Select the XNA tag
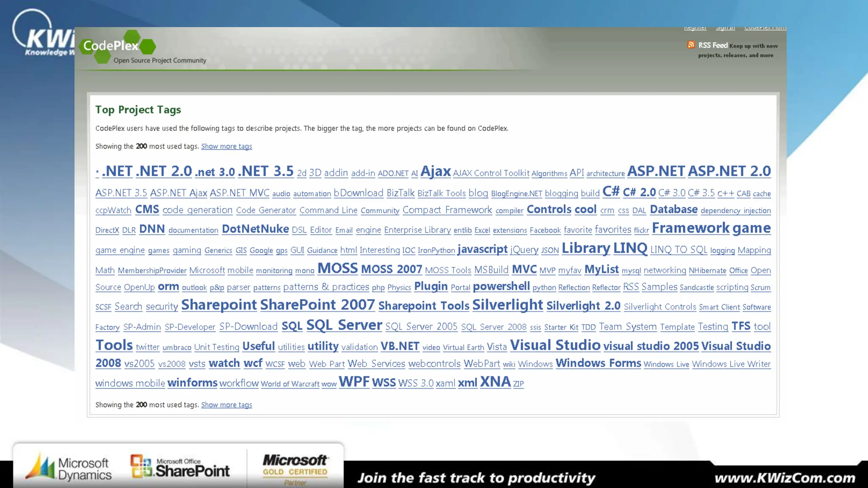Image resolution: width=868 pixels, height=488 pixels. (495, 382)
